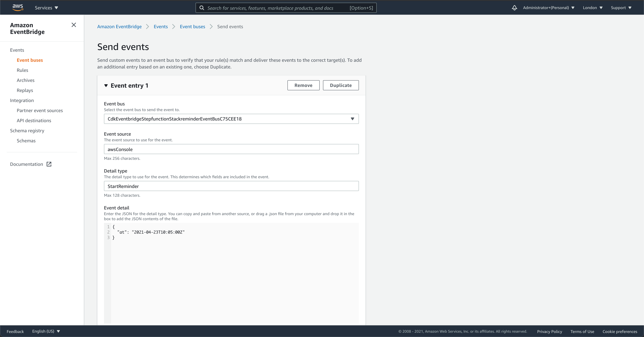
Task: Click the Detail type field
Action: 231,186
